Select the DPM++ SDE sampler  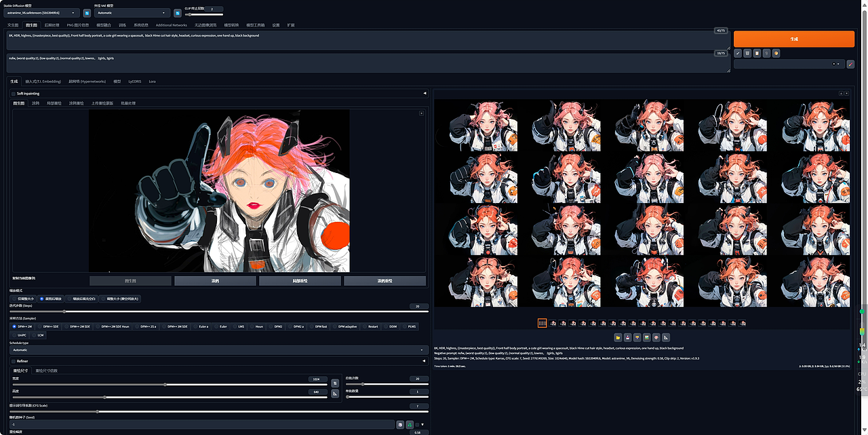coord(49,326)
